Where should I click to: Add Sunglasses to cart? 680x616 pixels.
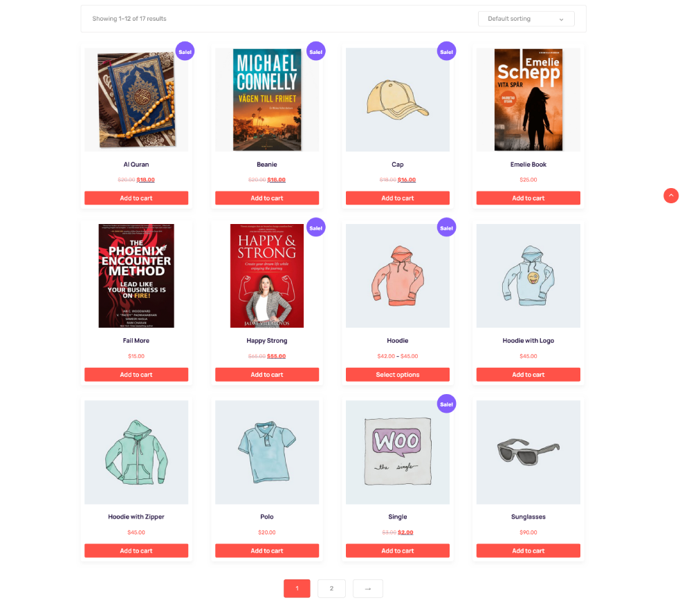[x=529, y=550]
